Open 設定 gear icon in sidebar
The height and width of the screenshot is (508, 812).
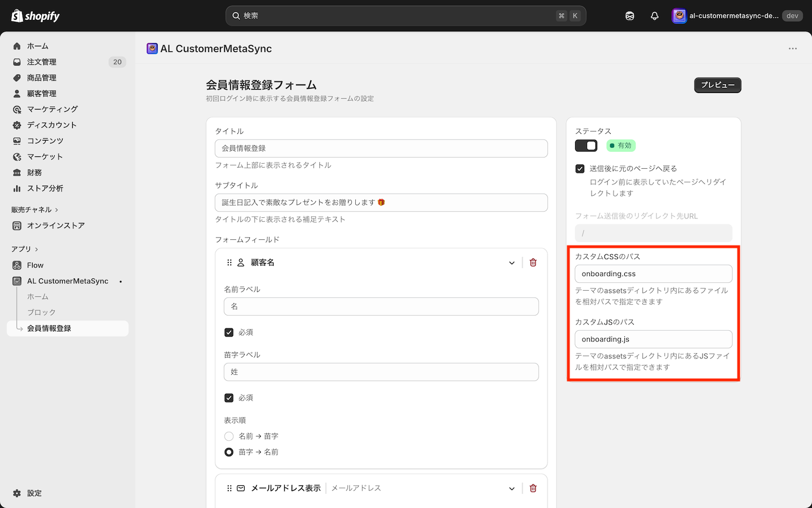[17, 493]
